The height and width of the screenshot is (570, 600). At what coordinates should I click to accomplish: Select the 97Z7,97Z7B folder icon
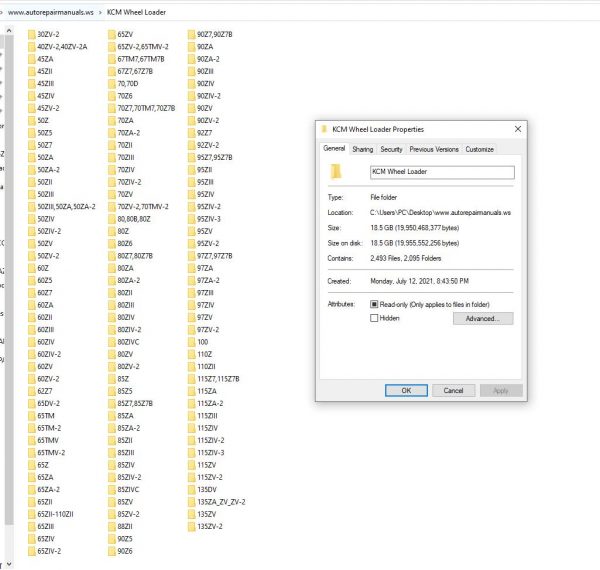tap(191, 256)
